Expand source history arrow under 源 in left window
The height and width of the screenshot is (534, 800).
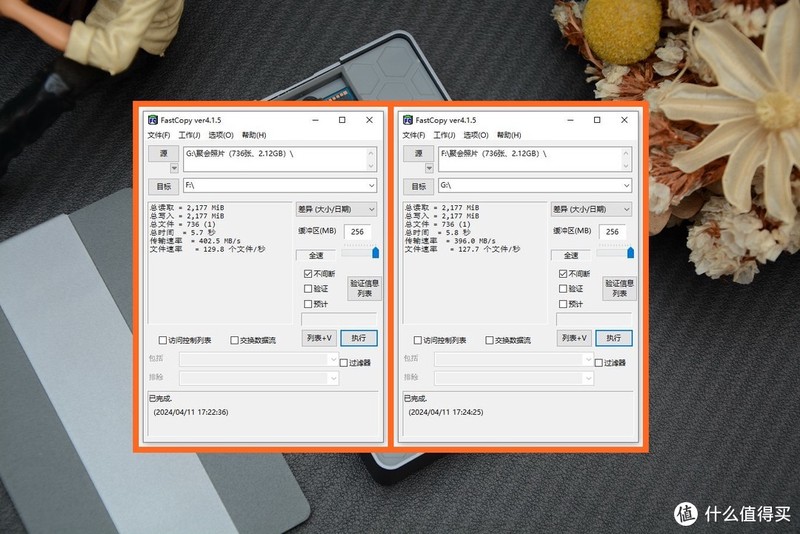pyautogui.click(x=174, y=168)
